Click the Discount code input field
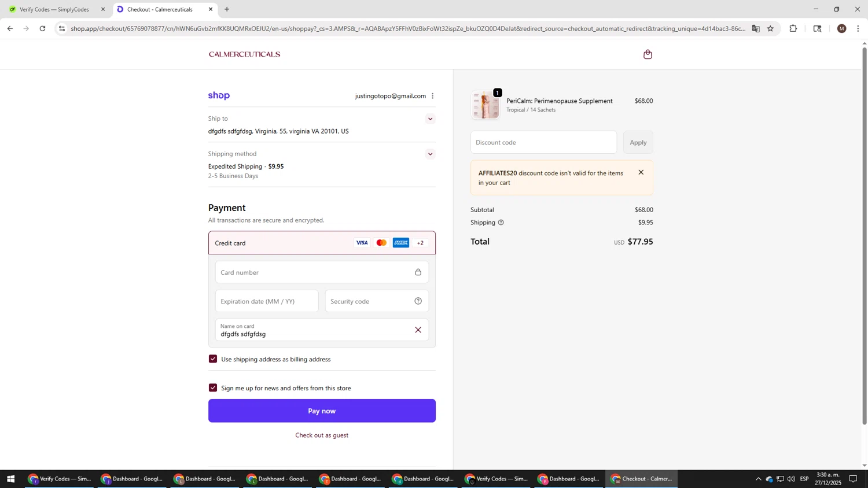The height and width of the screenshot is (488, 868). point(543,142)
